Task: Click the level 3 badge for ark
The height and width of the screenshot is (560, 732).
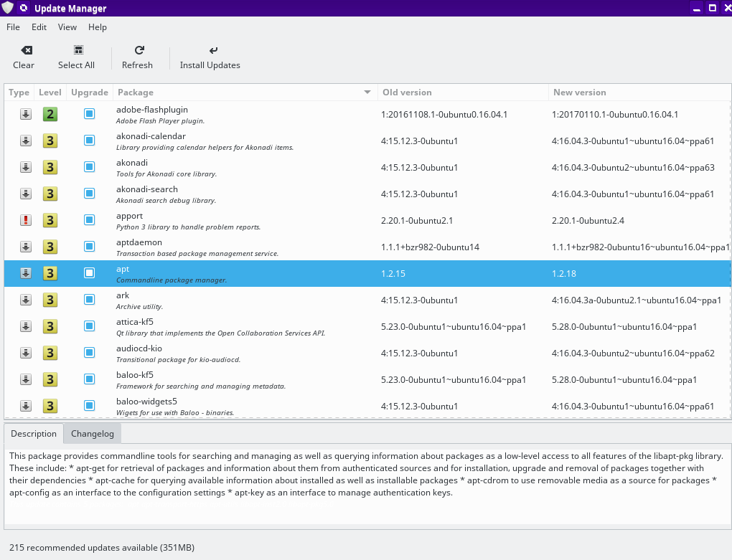Action: [50, 300]
